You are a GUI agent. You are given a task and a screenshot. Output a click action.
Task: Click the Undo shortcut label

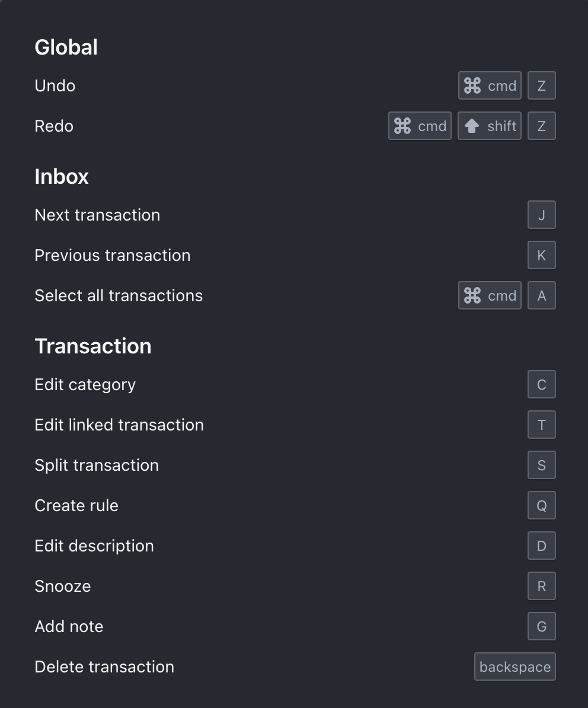pos(55,85)
